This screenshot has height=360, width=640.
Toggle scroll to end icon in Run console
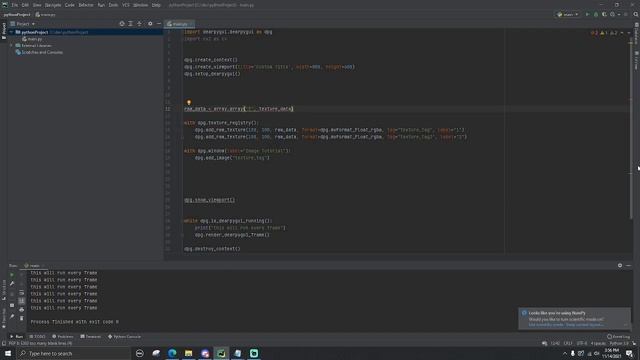click(22, 301)
